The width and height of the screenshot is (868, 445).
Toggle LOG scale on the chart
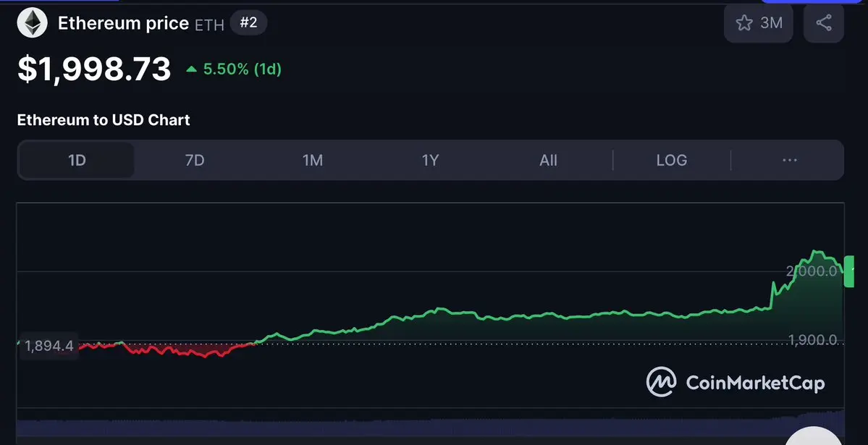[672, 161]
